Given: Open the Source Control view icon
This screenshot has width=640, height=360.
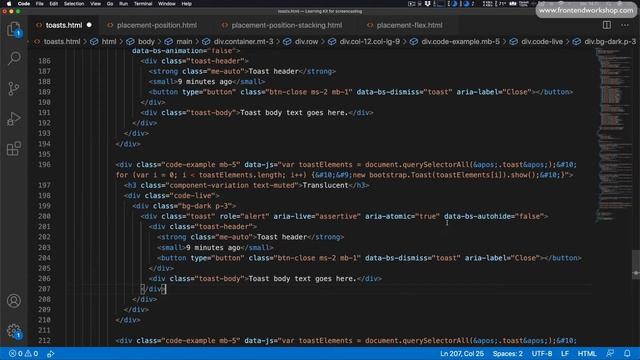Looking at the screenshot, I should pyautogui.click(x=13, y=88).
